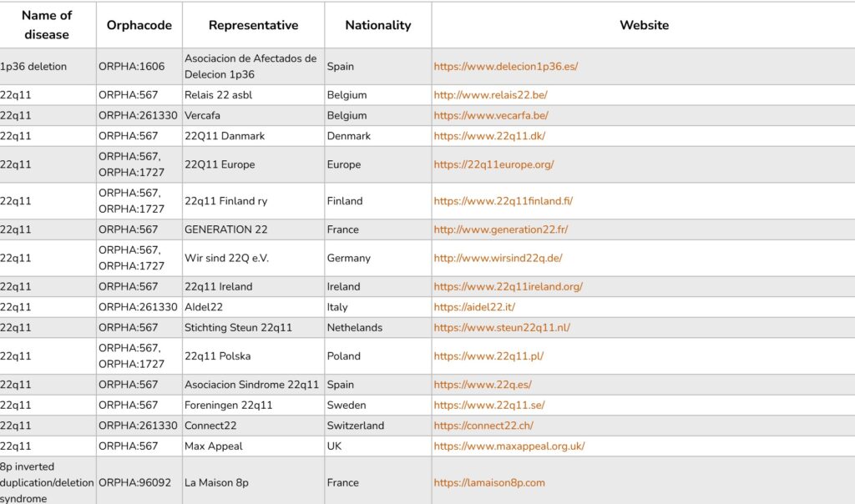Open the 22q11.dk Denmark link

coord(489,136)
